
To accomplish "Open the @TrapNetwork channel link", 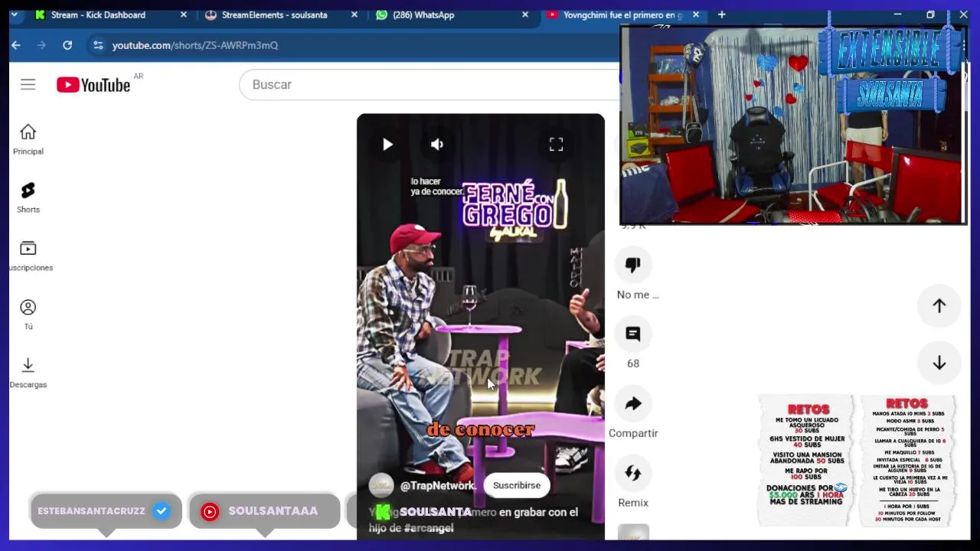I will point(438,485).
